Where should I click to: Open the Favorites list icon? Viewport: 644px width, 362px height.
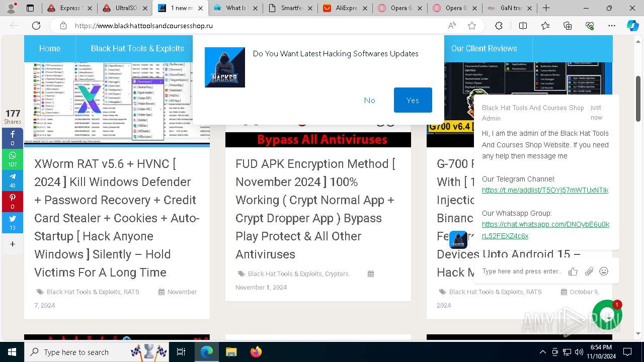pyautogui.click(x=545, y=26)
